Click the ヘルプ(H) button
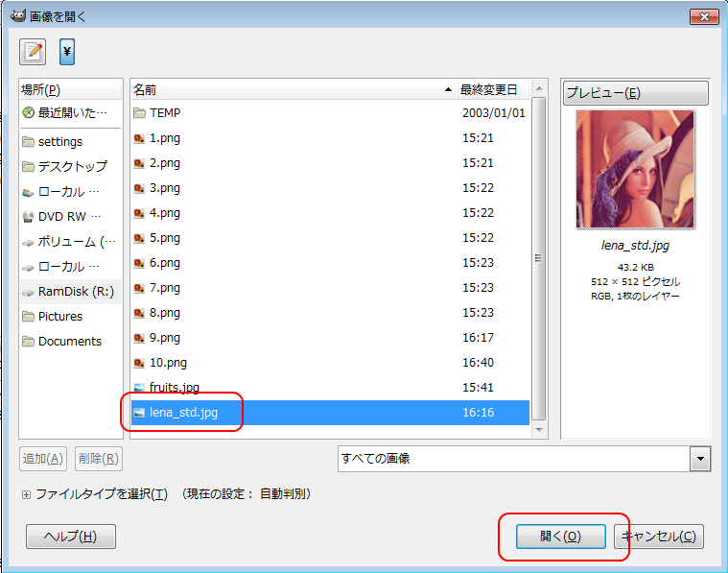Image resolution: width=728 pixels, height=573 pixels. point(71,537)
